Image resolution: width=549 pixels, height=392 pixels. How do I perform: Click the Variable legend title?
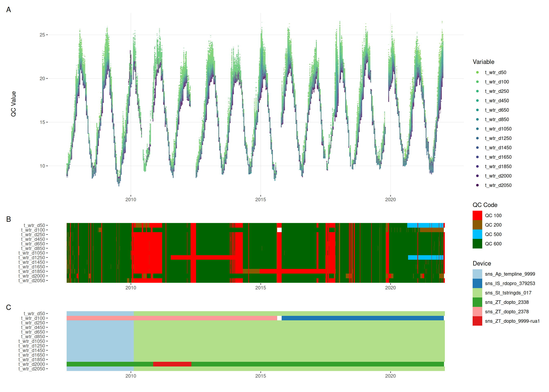[x=483, y=62]
